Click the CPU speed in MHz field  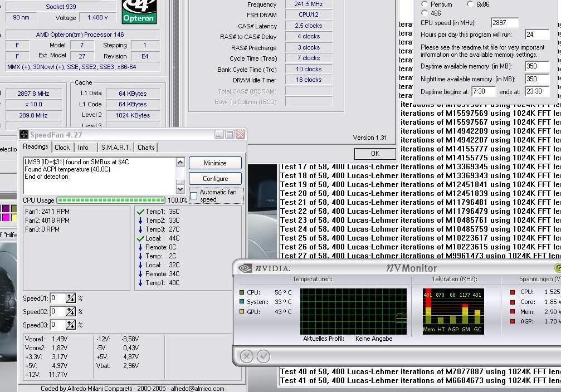click(x=505, y=23)
